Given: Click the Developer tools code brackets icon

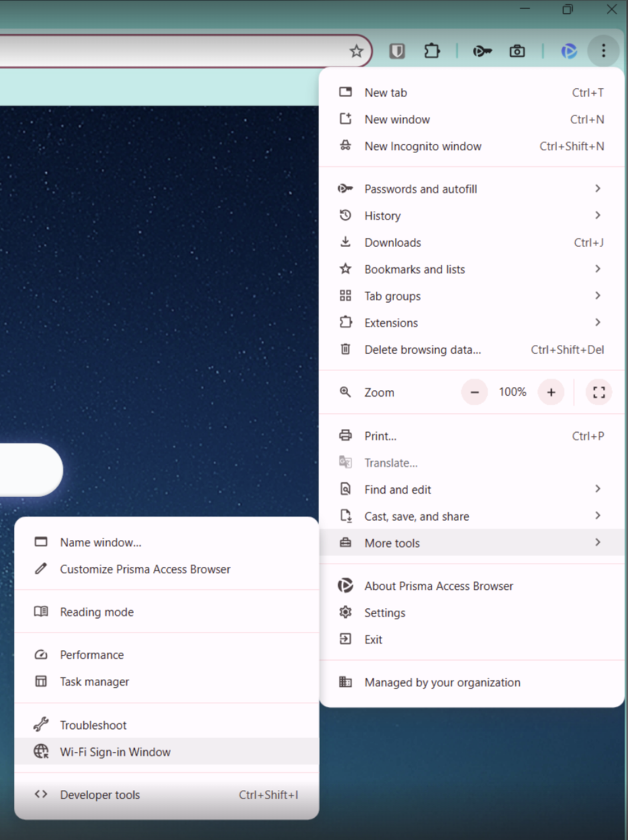Looking at the screenshot, I should tap(41, 794).
